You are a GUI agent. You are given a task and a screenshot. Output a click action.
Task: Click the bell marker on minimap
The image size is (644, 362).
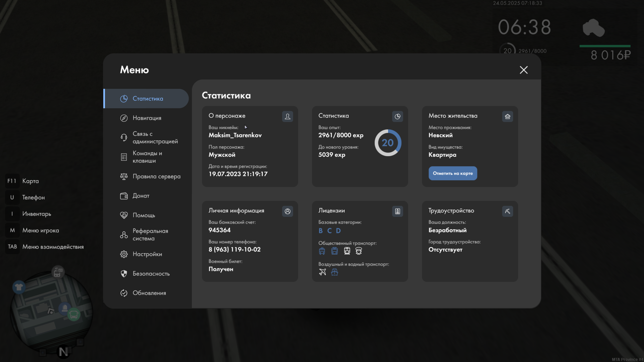65,308
